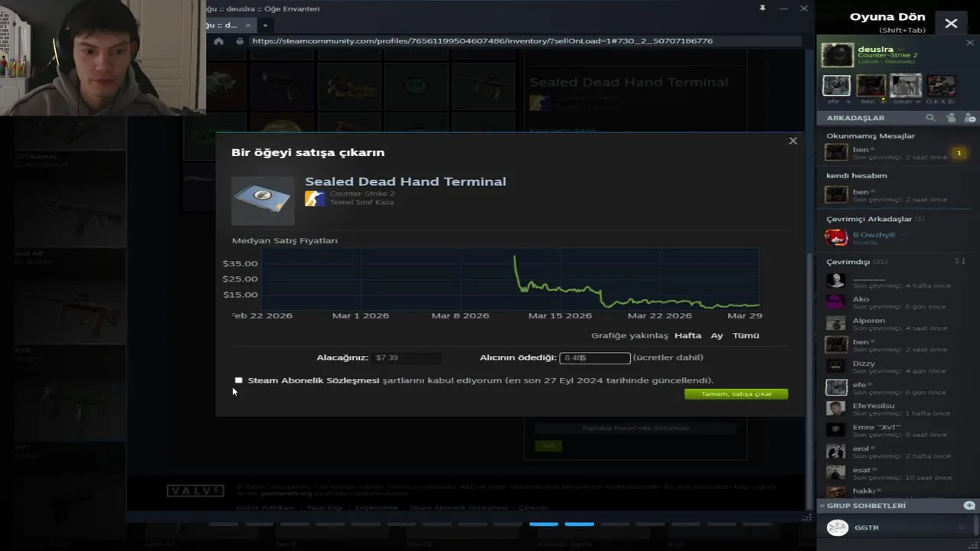
Task: Open chat with Alperen
Action: point(893,324)
